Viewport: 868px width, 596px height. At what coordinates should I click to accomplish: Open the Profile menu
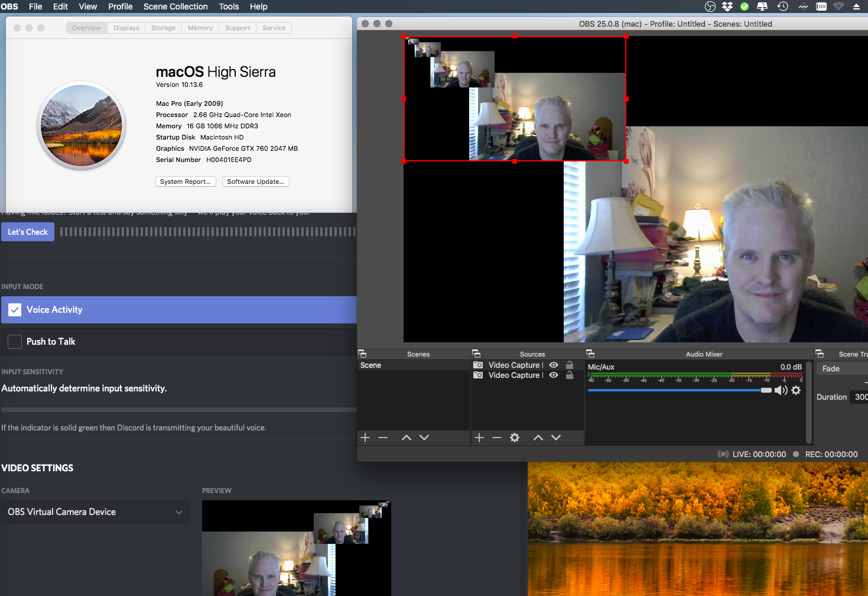(120, 7)
